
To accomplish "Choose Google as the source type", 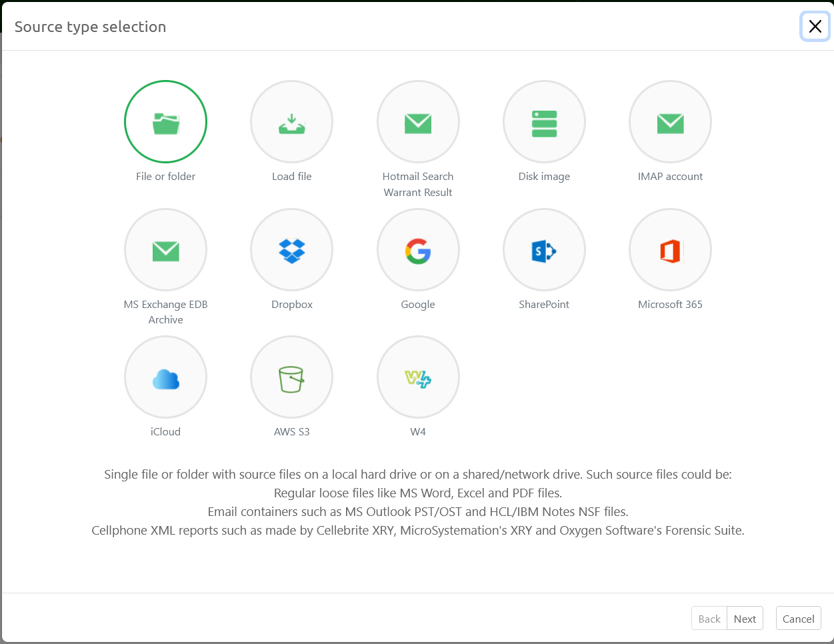I will [x=418, y=249].
